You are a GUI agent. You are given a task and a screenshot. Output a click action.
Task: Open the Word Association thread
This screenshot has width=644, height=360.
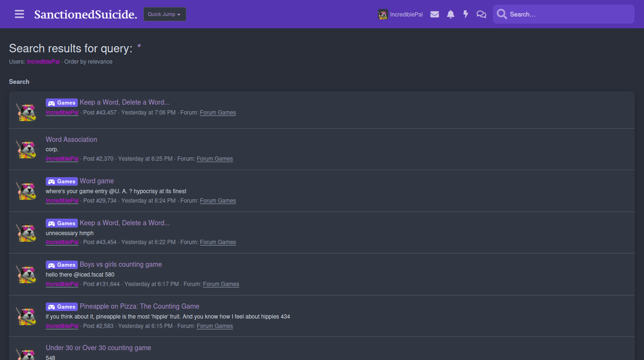[x=71, y=139]
